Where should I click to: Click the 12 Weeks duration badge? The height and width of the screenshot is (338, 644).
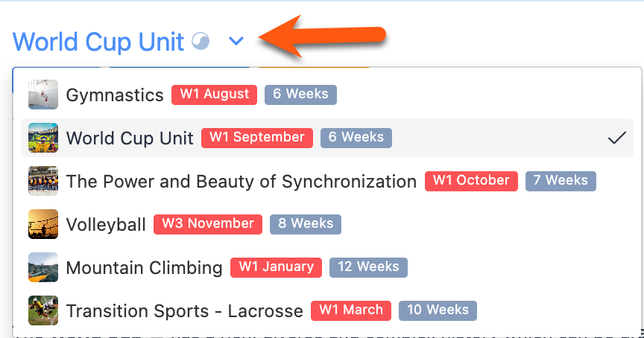[x=369, y=267]
